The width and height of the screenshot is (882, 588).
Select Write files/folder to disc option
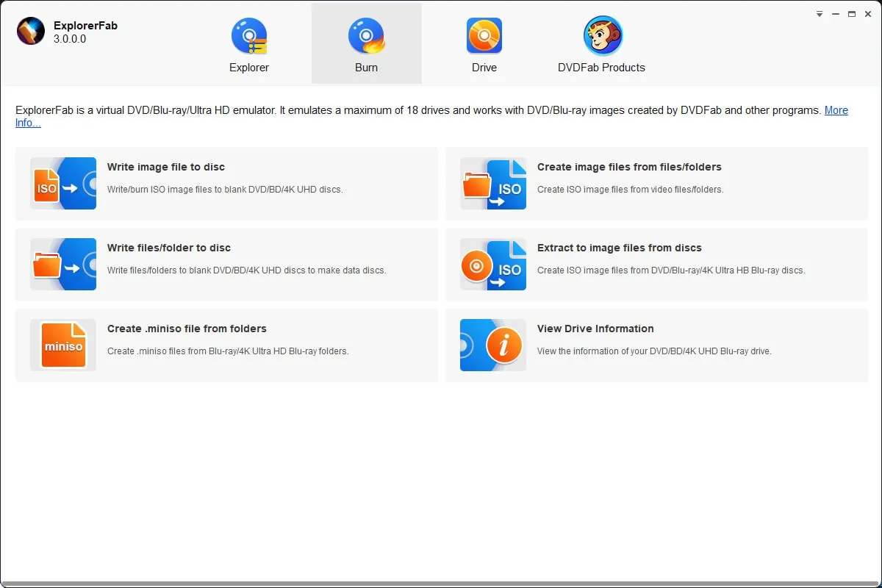pos(169,248)
